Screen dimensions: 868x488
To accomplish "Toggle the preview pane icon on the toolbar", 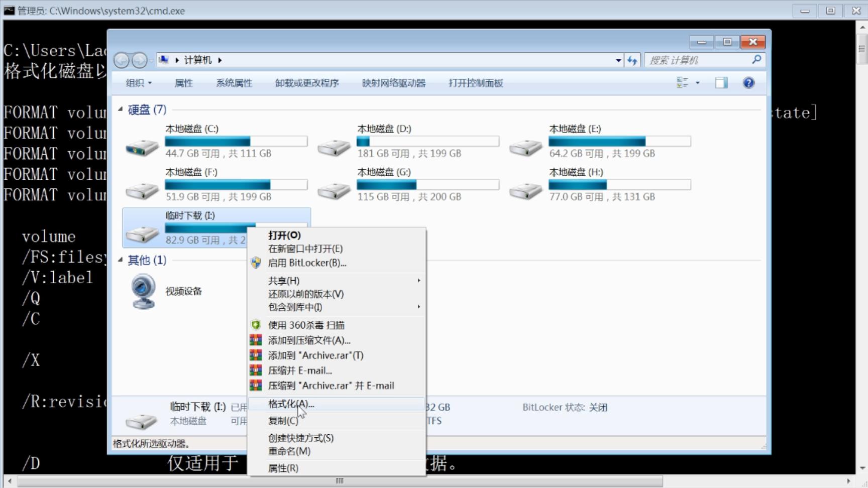I will 721,83.
